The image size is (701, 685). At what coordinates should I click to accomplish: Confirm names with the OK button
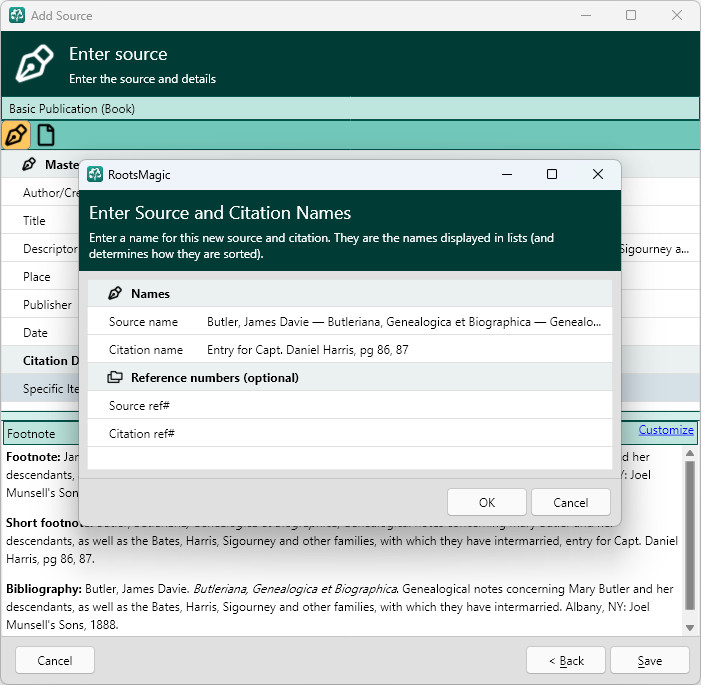[486, 503]
